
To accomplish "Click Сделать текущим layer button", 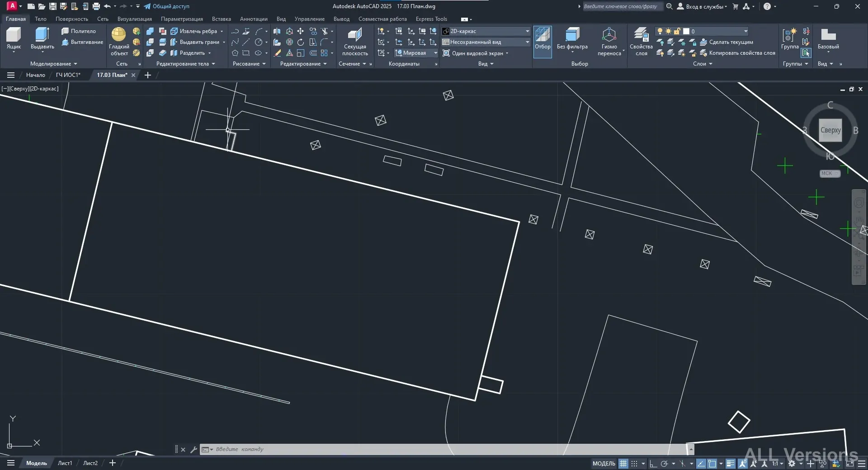I will (726, 42).
